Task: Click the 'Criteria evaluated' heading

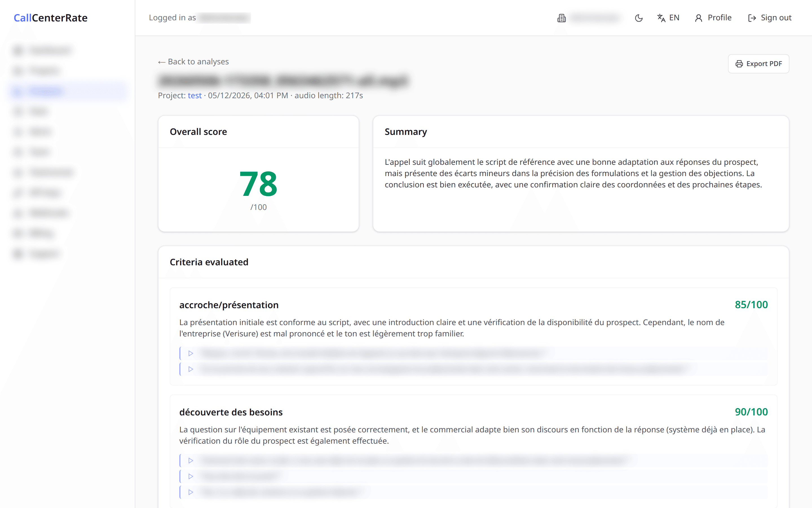Action: point(209,262)
